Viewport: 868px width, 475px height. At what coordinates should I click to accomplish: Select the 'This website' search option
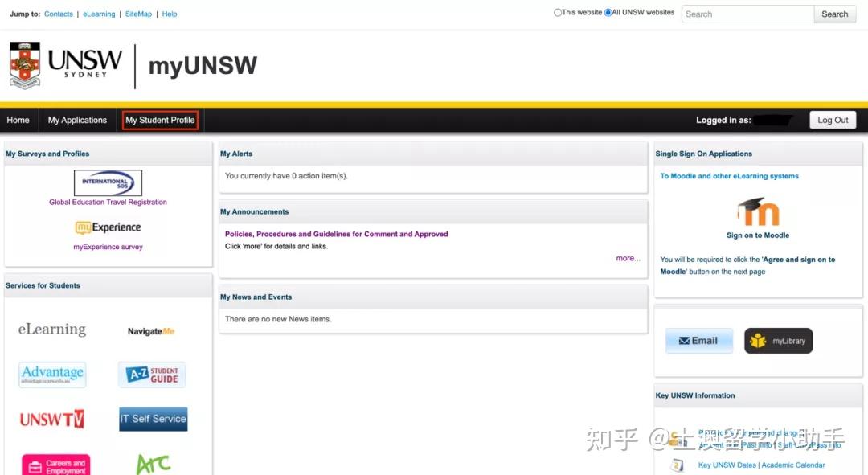click(x=559, y=12)
